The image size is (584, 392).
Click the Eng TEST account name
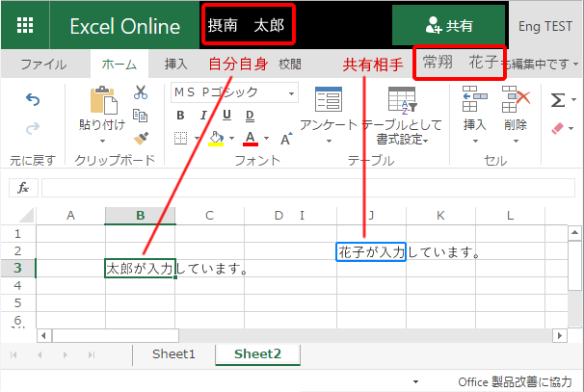545,26
